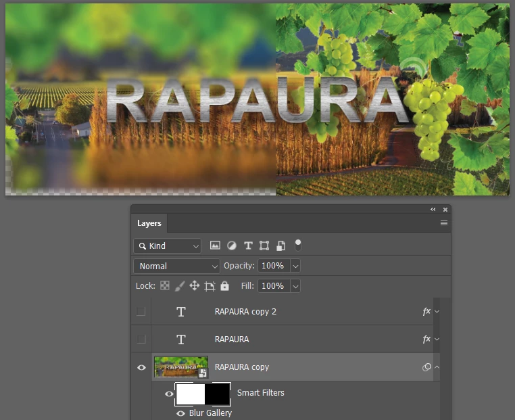Click the grape cluster in the canvas image
Viewport: 515px width, 420px height.
pos(432,119)
